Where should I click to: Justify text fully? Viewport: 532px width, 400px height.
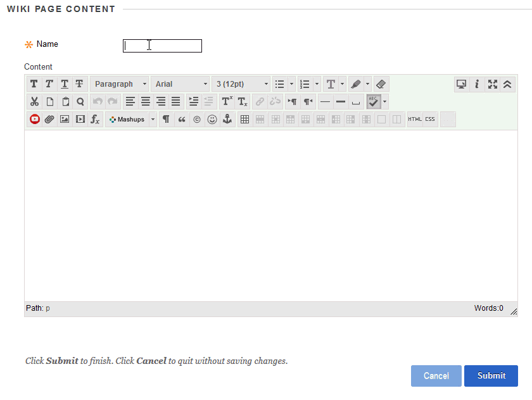[x=176, y=101]
